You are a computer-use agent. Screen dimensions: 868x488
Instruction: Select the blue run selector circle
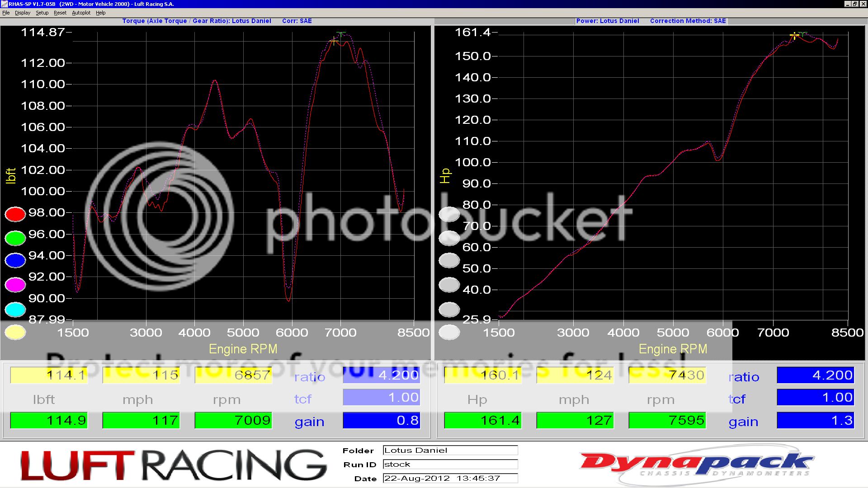point(15,260)
